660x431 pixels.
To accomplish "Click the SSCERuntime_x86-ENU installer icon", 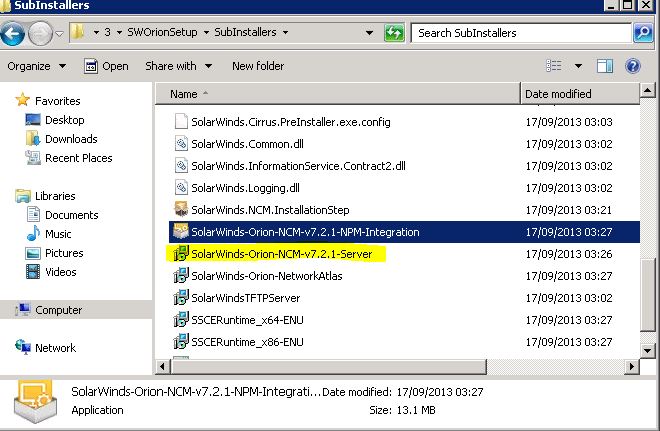I will coord(181,341).
